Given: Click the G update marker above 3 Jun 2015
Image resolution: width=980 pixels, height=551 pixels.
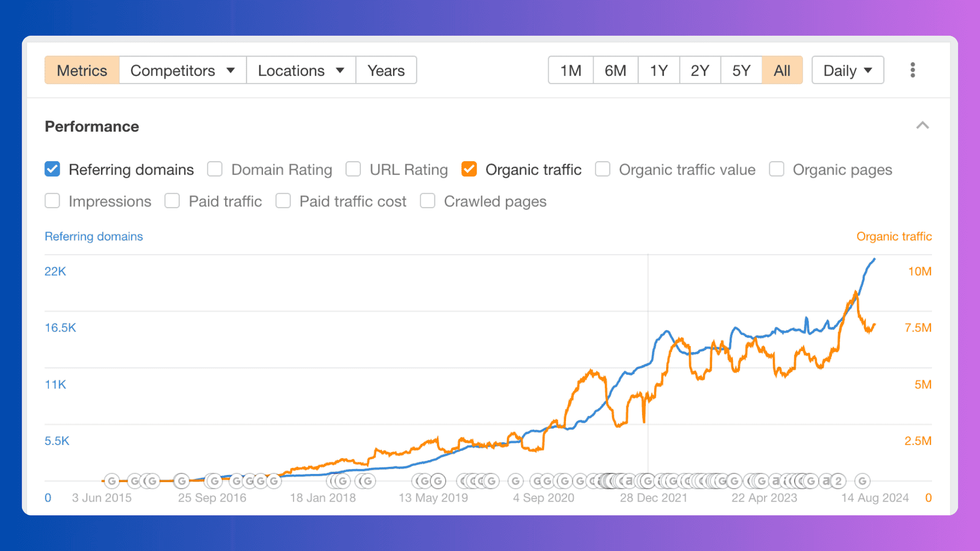Looking at the screenshot, I should coord(112,481).
